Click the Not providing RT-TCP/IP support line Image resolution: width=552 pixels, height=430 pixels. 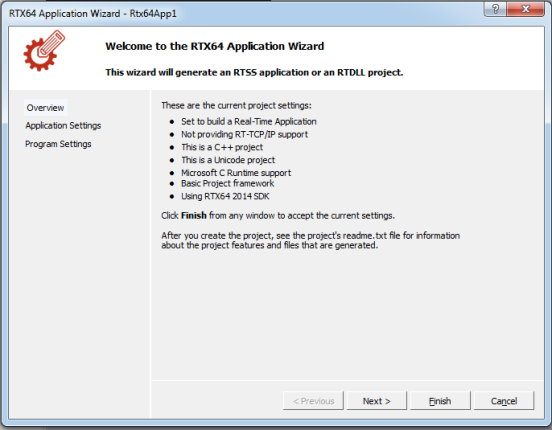tap(244, 135)
